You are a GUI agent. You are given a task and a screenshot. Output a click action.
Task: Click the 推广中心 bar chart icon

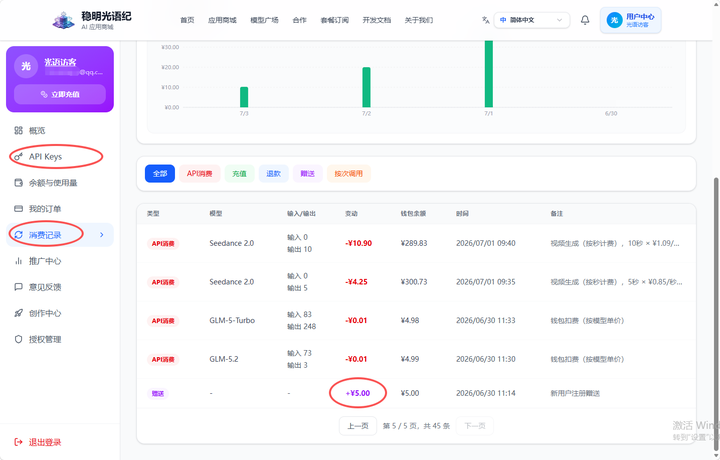tap(18, 261)
